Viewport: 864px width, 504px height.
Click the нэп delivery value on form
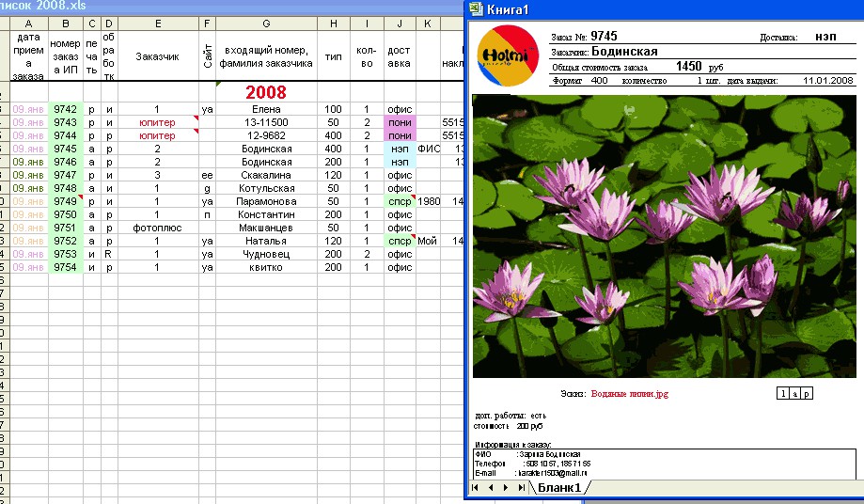tap(825, 37)
